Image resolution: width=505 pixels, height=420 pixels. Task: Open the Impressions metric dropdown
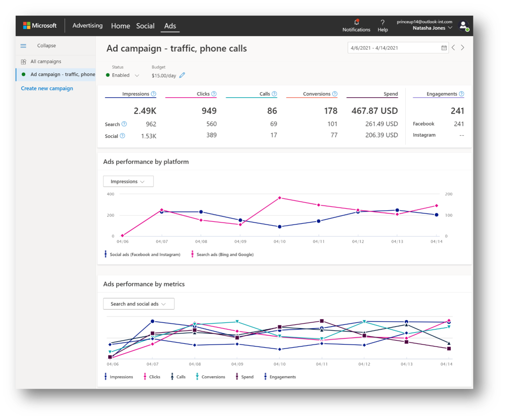pos(128,181)
